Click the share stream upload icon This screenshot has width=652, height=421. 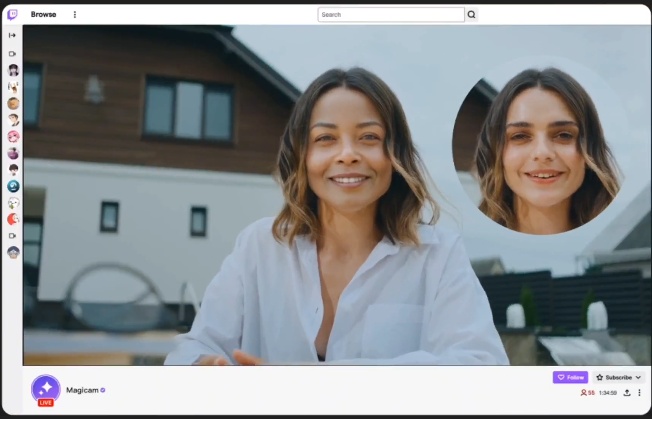(x=627, y=393)
